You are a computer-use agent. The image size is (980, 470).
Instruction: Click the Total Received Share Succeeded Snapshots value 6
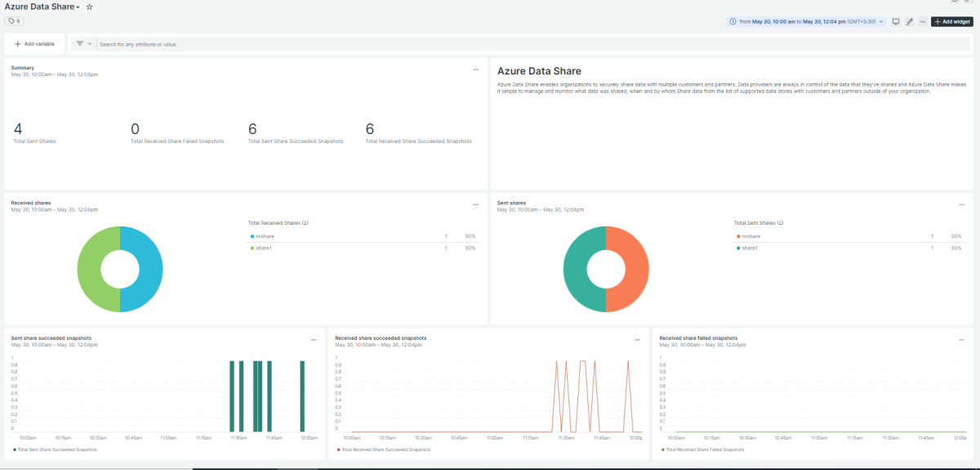click(x=370, y=128)
